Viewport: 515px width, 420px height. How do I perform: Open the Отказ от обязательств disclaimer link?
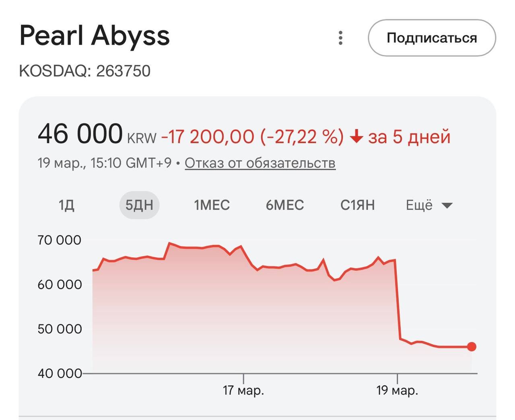point(260,163)
